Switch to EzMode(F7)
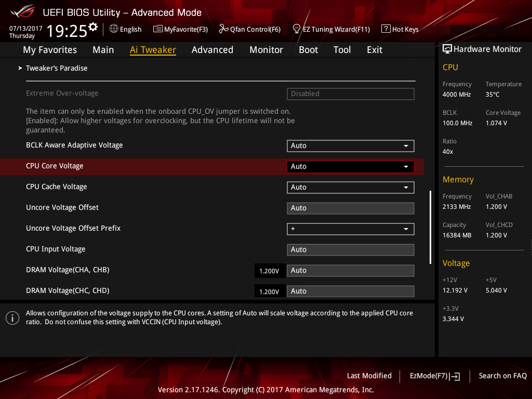 [435, 376]
